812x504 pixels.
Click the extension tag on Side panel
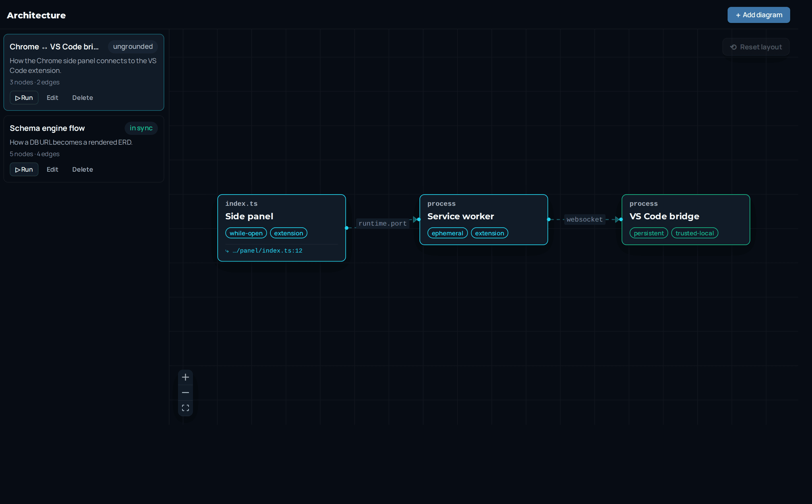coord(289,233)
